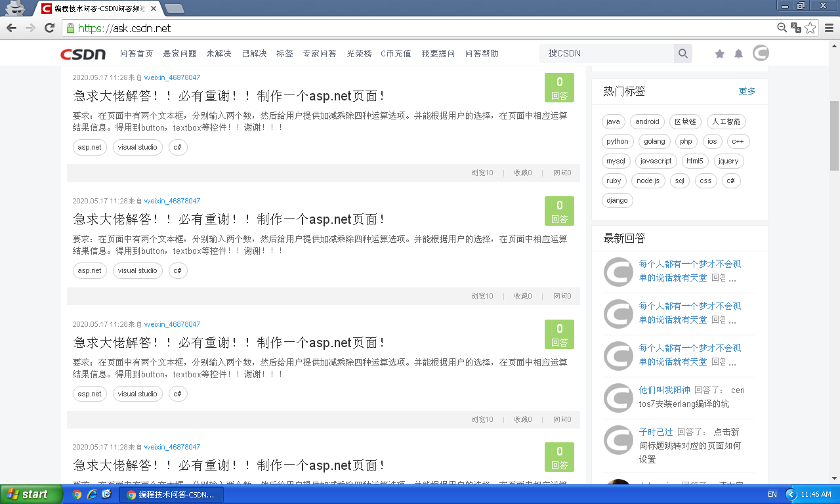Screen dimensions: 840x504
Task: Click the EN language indicator in the taskbar
Action: [772, 494]
